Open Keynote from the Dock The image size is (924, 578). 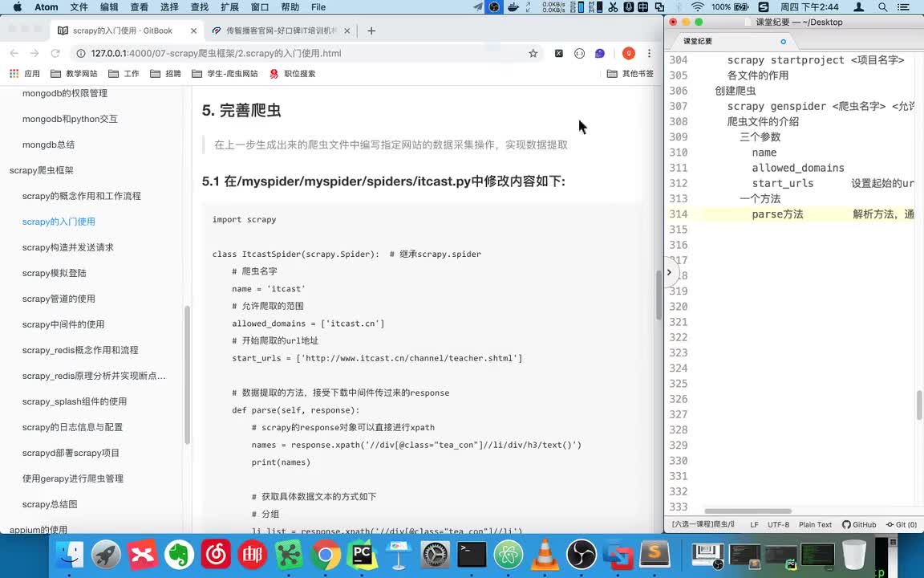[x=399, y=555]
